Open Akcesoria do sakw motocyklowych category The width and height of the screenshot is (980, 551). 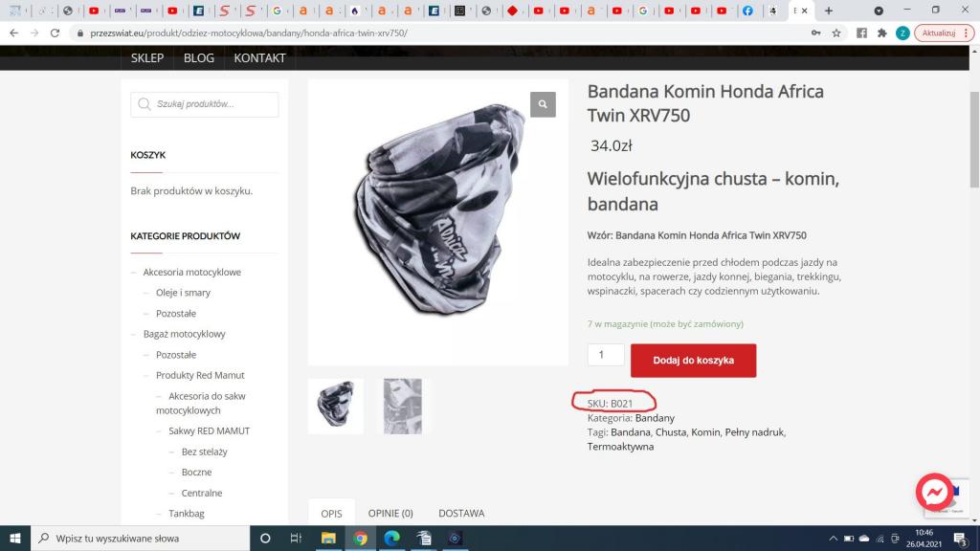pyautogui.click(x=201, y=403)
